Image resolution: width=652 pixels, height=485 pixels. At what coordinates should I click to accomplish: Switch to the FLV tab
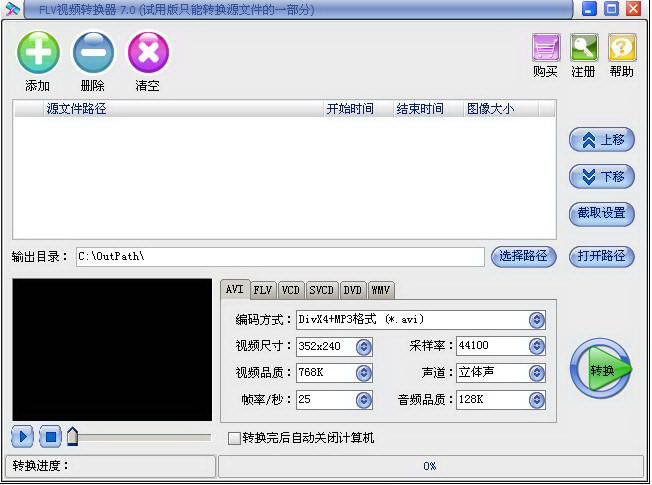pos(262,290)
